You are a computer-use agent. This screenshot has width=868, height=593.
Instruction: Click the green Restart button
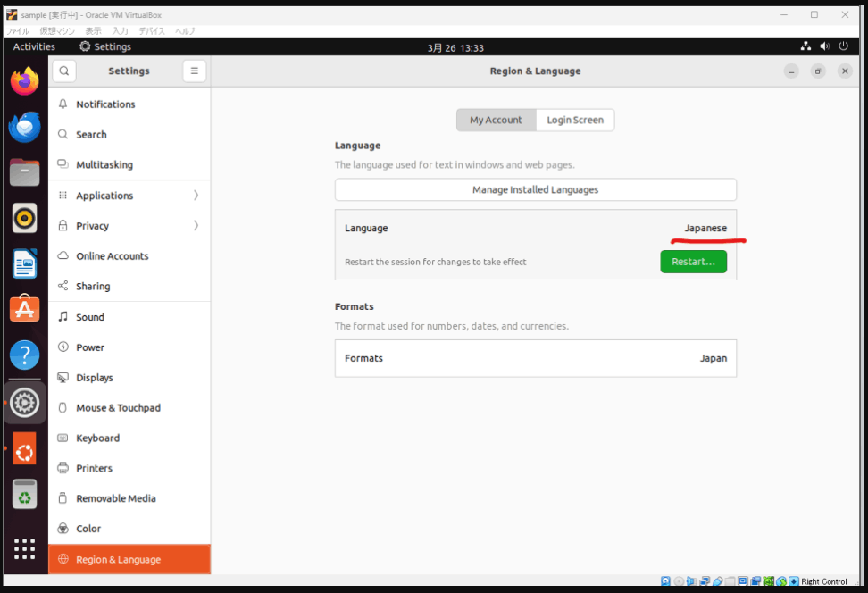tap(694, 262)
